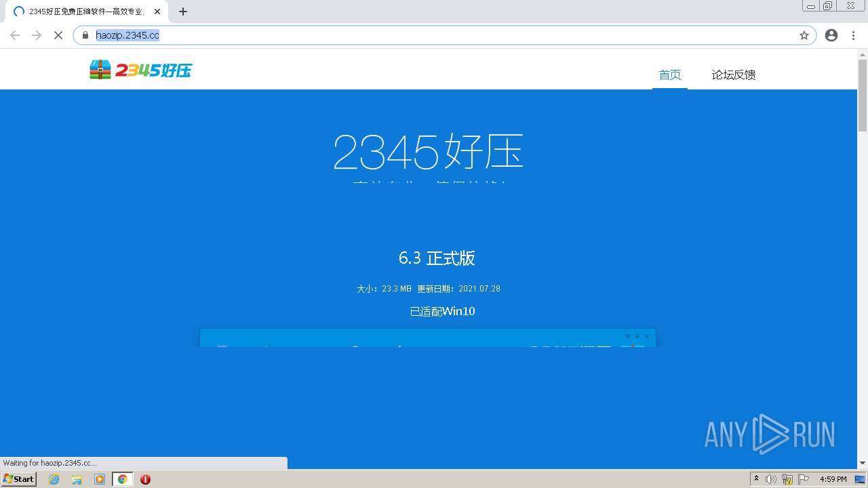Click the 6.3 正式版 version text
The height and width of the screenshot is (488, 868).
437,258
